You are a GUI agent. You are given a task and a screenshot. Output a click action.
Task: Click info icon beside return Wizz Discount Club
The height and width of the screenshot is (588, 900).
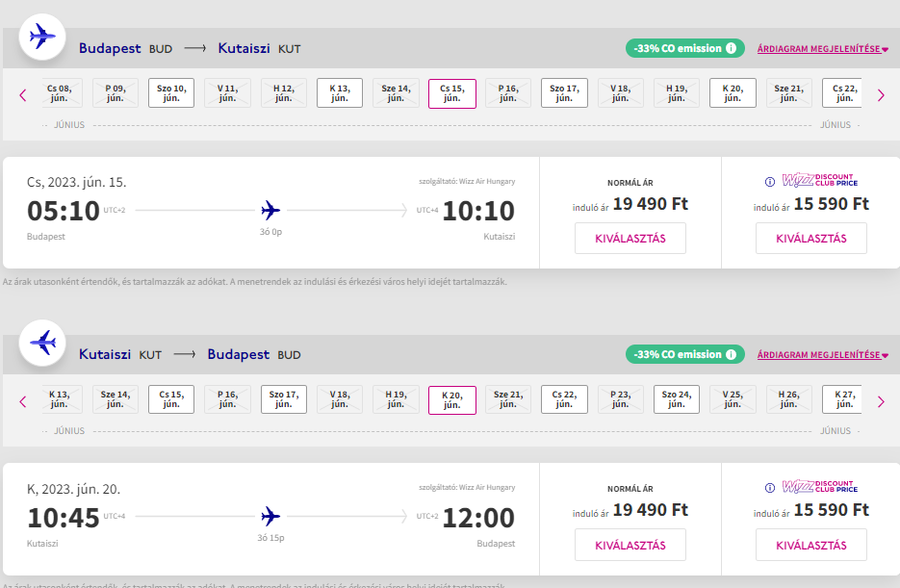(x=770, y=487)
